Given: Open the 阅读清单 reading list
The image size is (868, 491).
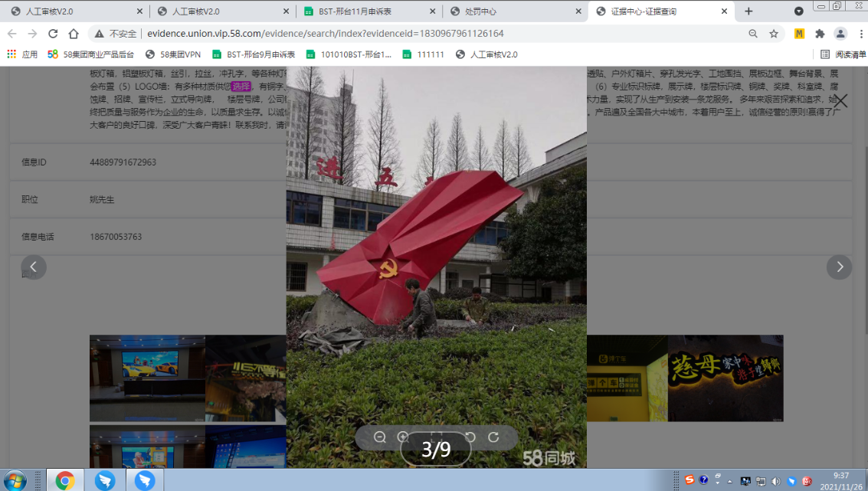Looking at the screenshot, I should 843,54.
